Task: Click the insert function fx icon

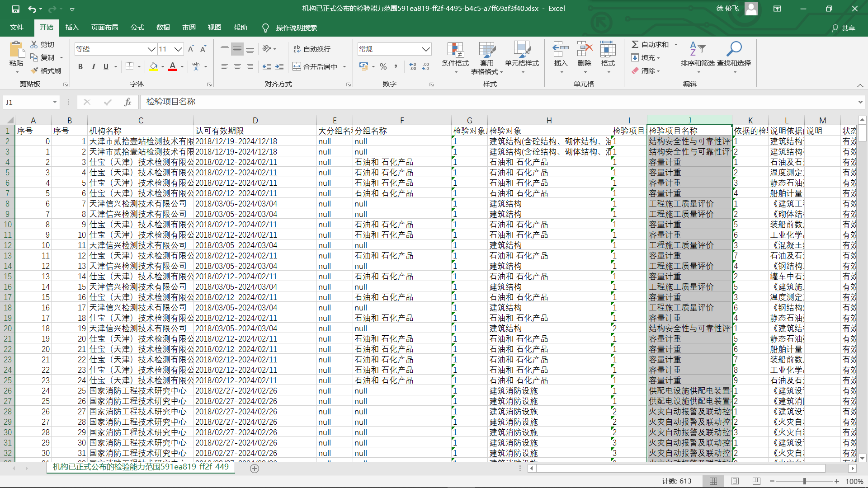Action: [127, 102]
